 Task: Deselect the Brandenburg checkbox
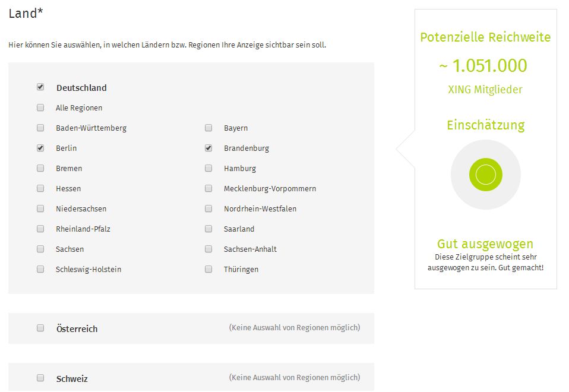point(208,148)
